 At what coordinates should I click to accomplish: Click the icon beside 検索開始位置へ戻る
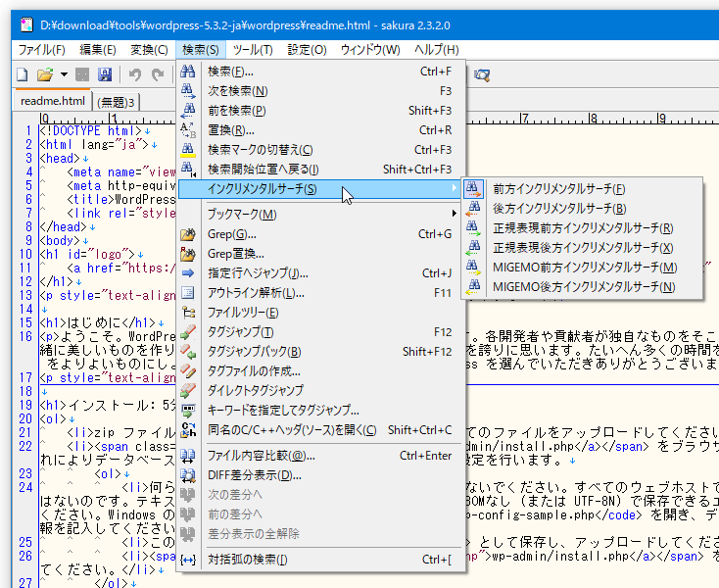[x=187, y=170]
